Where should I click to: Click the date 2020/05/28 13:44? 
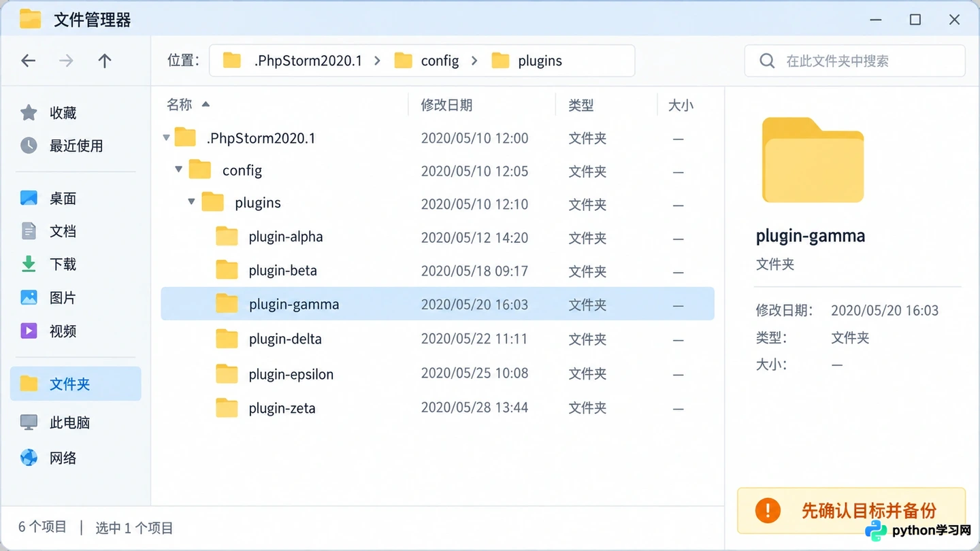coord(474,407)
